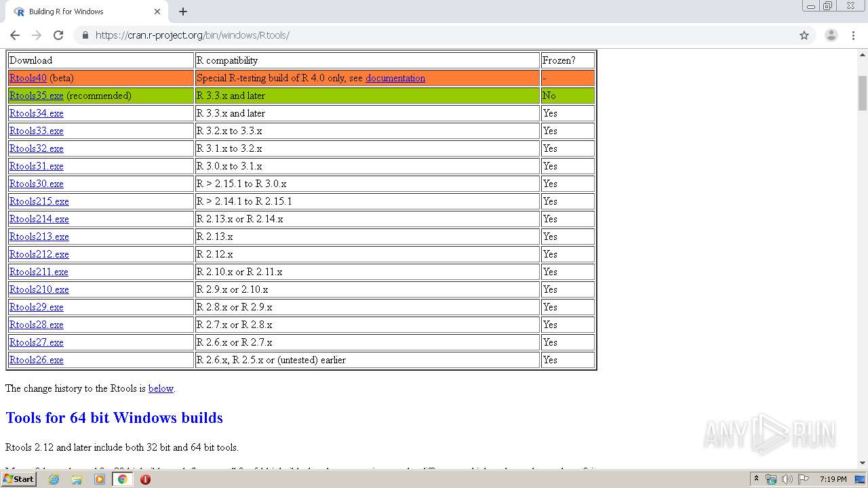868x488 pixels.
Task: Open File Explorer folder in taskbar
Action: pyautogui.click(x=77, y=479)
